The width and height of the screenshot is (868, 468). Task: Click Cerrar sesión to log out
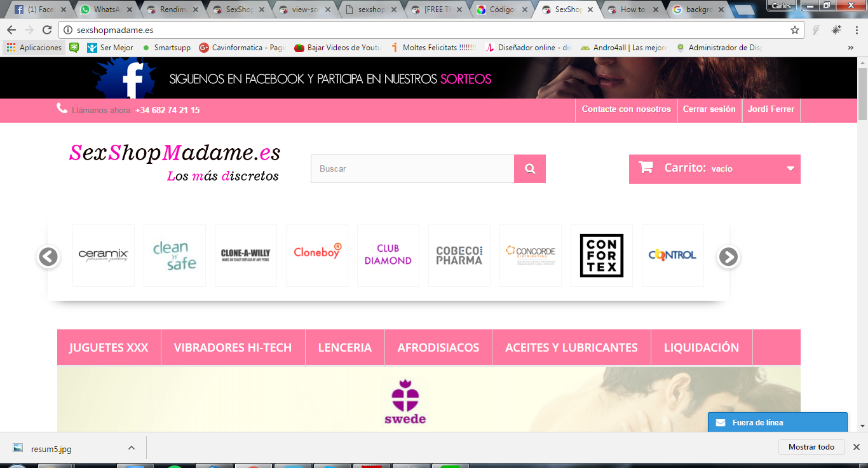[709, 109]
